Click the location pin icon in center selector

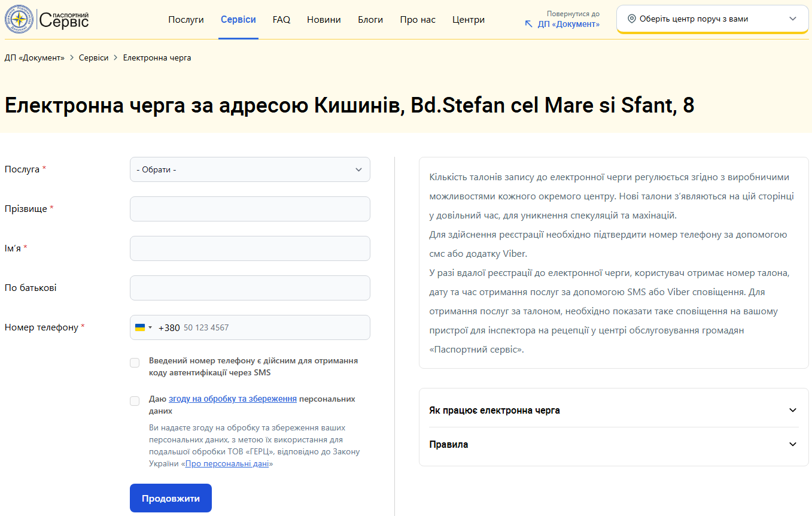(631, 18)
